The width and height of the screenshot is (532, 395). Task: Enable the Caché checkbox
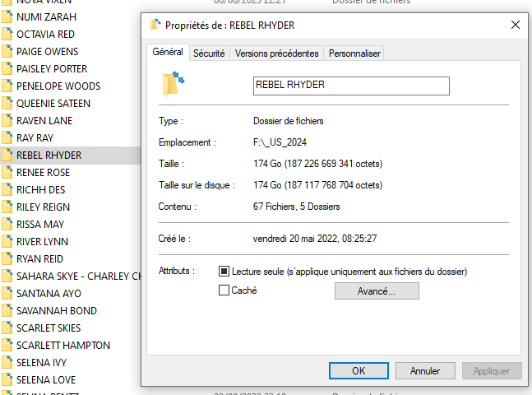[x=224, y=290]
